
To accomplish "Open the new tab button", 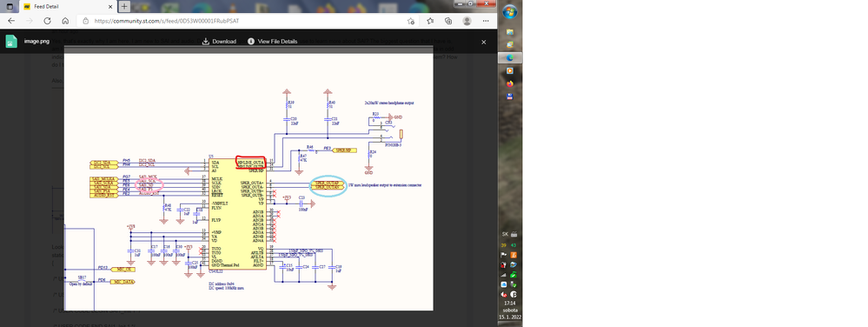I will (124, 7).
